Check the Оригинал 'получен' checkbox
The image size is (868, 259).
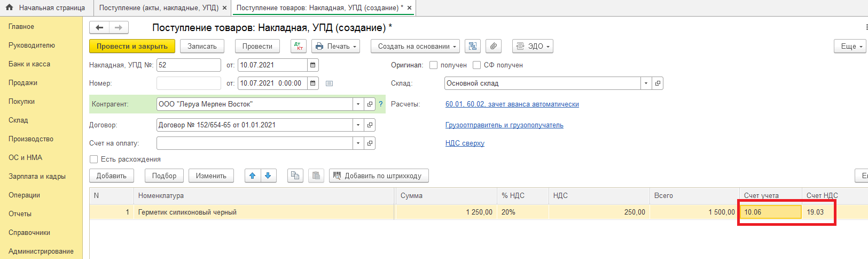(x=434, y=65)
